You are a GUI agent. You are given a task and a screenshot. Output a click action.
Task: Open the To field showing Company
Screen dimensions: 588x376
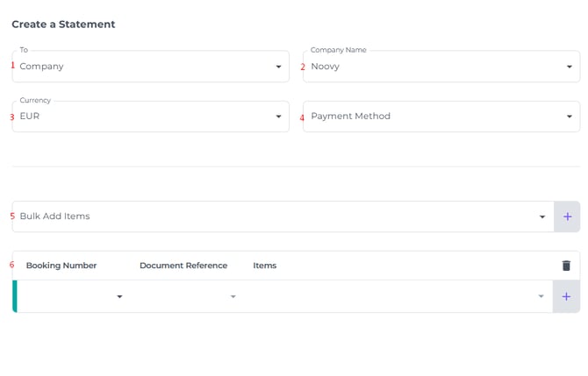[140, 67]
